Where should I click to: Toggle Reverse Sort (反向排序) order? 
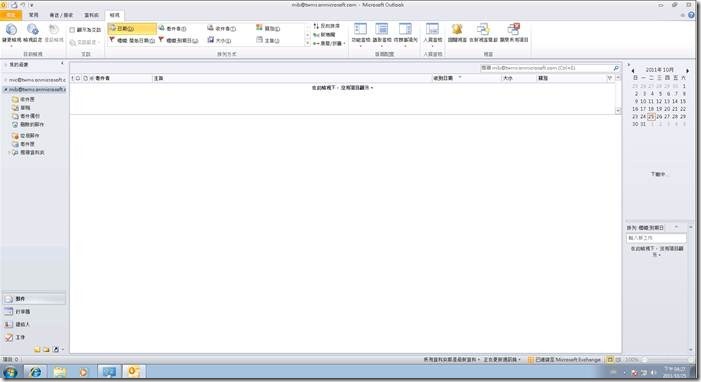pos(326,26)
